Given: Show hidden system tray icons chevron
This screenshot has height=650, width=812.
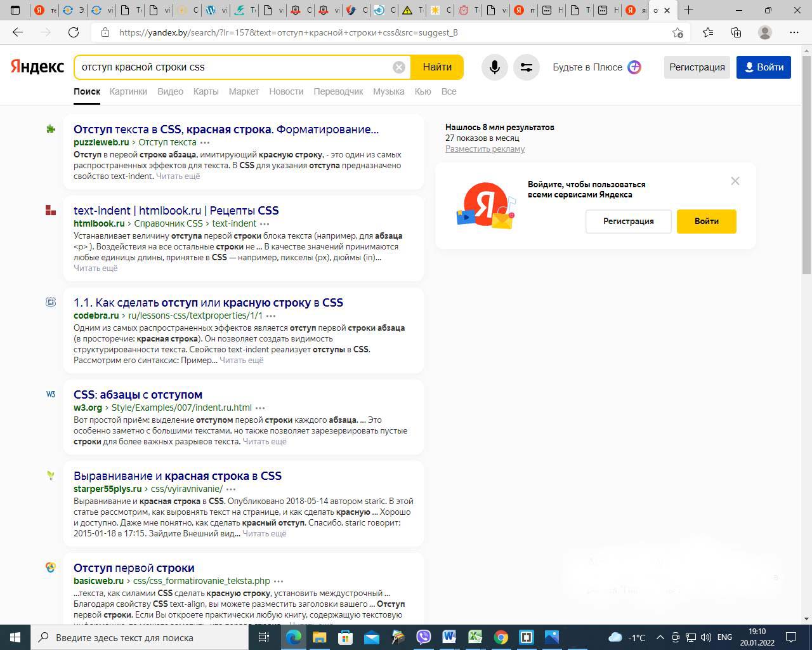Looking at the screenshot, I should (660, 637).
